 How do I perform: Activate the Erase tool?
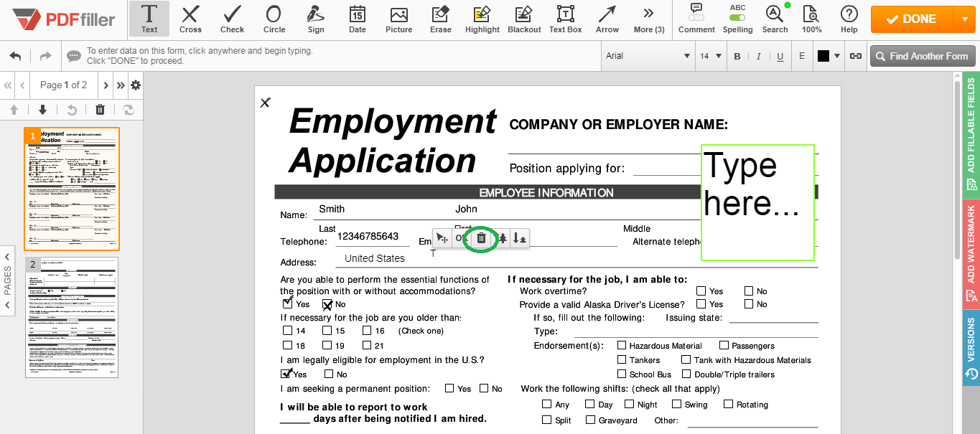440,19
